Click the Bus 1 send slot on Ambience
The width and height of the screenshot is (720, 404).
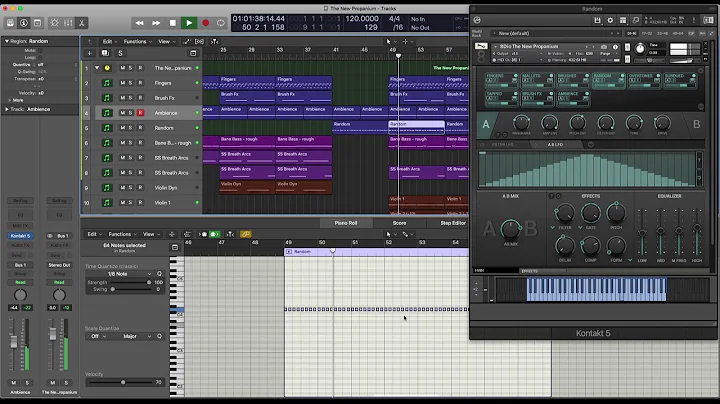pos(20,265)
